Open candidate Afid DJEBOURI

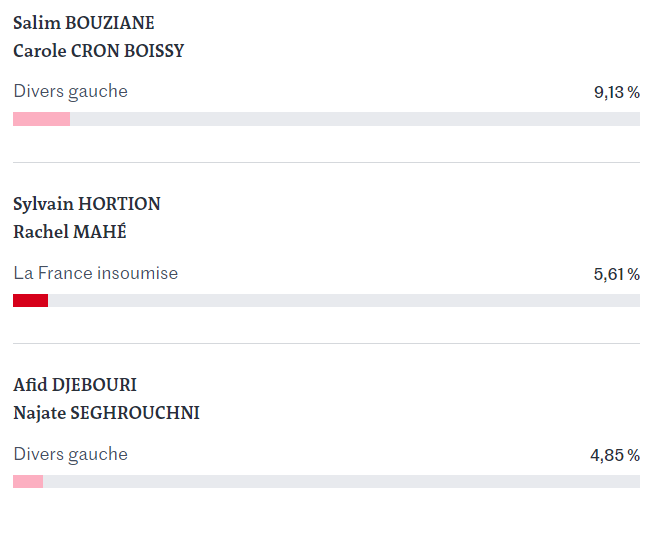pyautogui.click(x=75, y=385)
